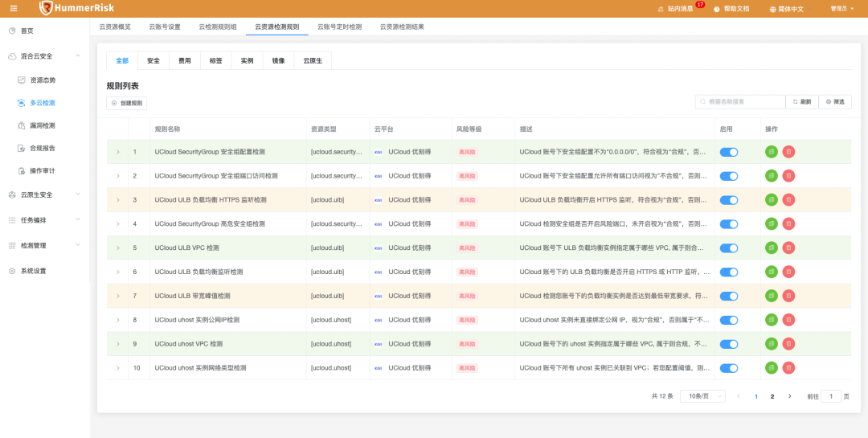This screenshot has height=438, width=868.
Task: Select the 镜像 filter tab
Action: (x=278, y=61)
